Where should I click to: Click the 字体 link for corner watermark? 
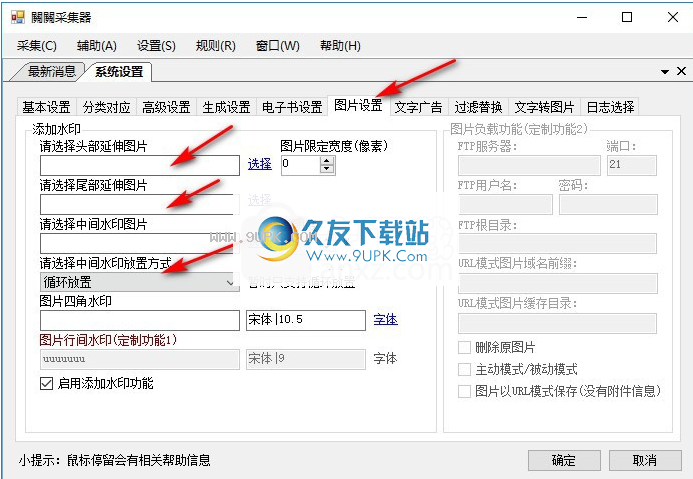(385, 319)
